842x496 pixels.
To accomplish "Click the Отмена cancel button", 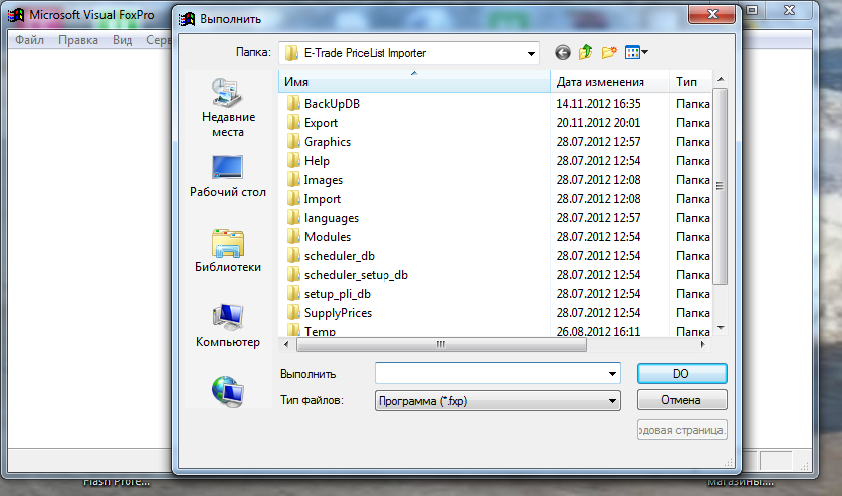I will click(682, 400).
